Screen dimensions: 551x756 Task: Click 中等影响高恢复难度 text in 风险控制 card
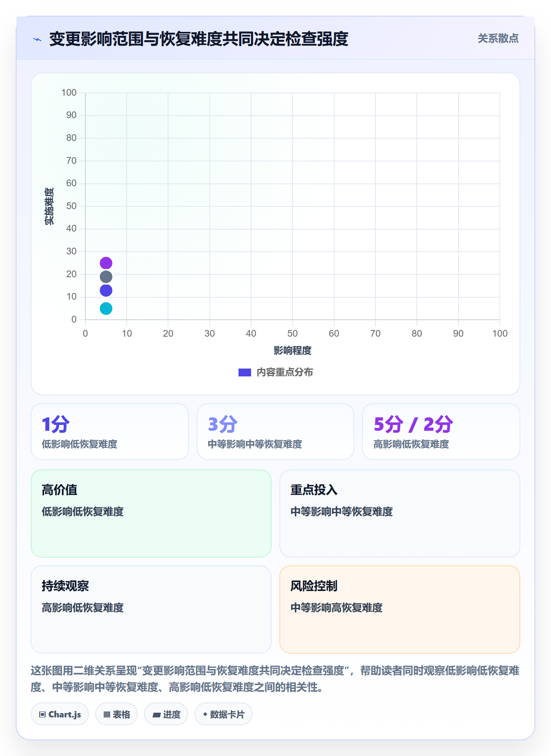coord(337,608)
